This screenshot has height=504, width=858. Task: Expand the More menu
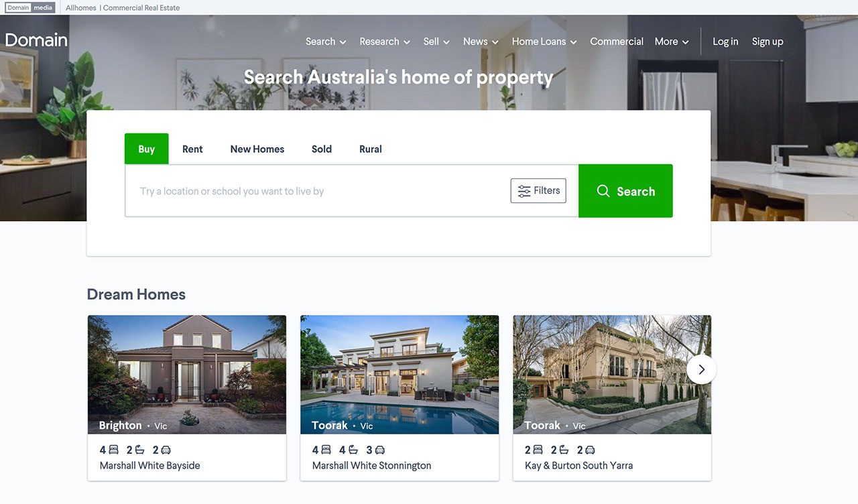click(x=672, y=42)
